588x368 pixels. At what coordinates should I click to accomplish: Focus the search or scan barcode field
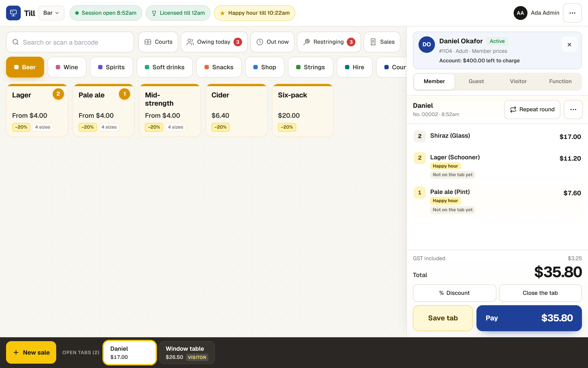click(x=70, y=42)
